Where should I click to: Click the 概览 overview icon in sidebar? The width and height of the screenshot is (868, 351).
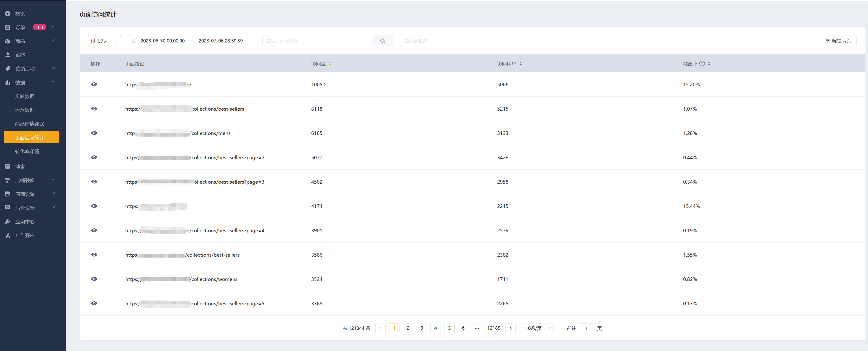click(8, 14)
